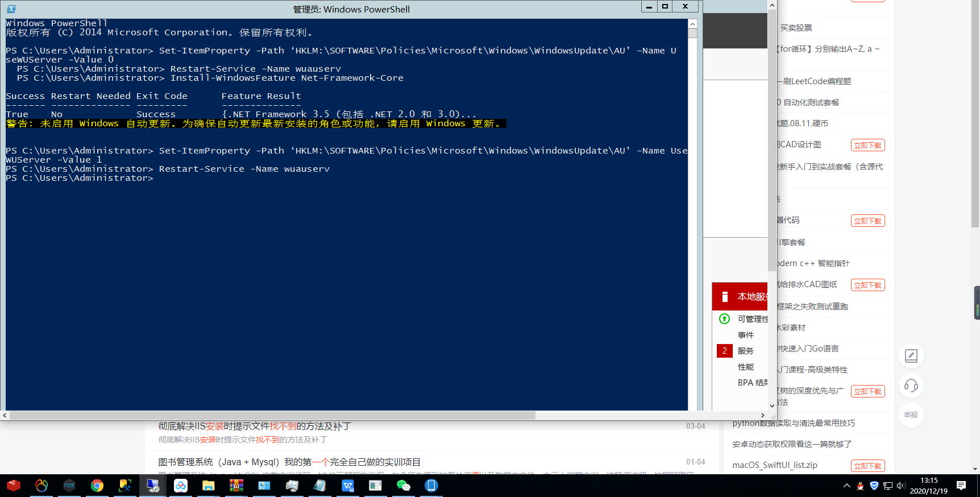Image resolution: width=980 pixels, height=497 pixels.
Task: Open the blue phone assistant taskbar icon
Action: (x=431, y=486)
